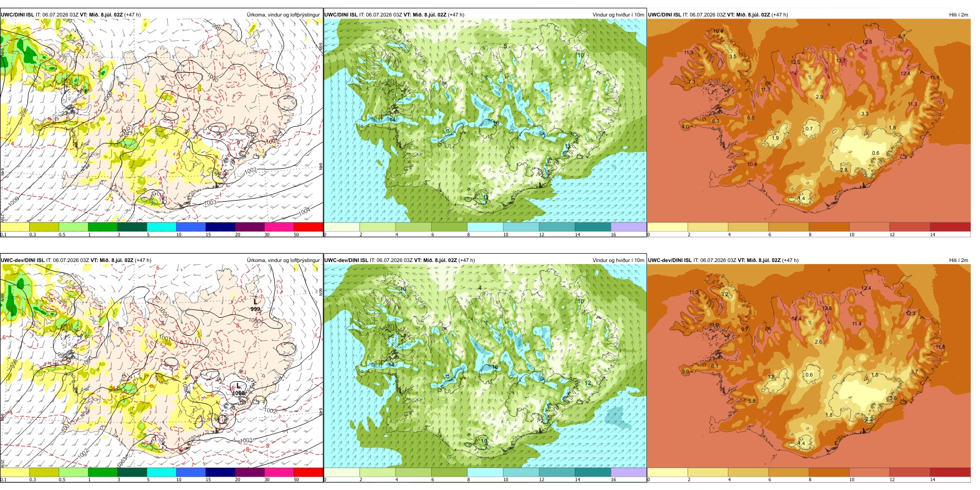
Task: Click the 1004 isobar label on UWC pressure map
Action: coord(305,212)
